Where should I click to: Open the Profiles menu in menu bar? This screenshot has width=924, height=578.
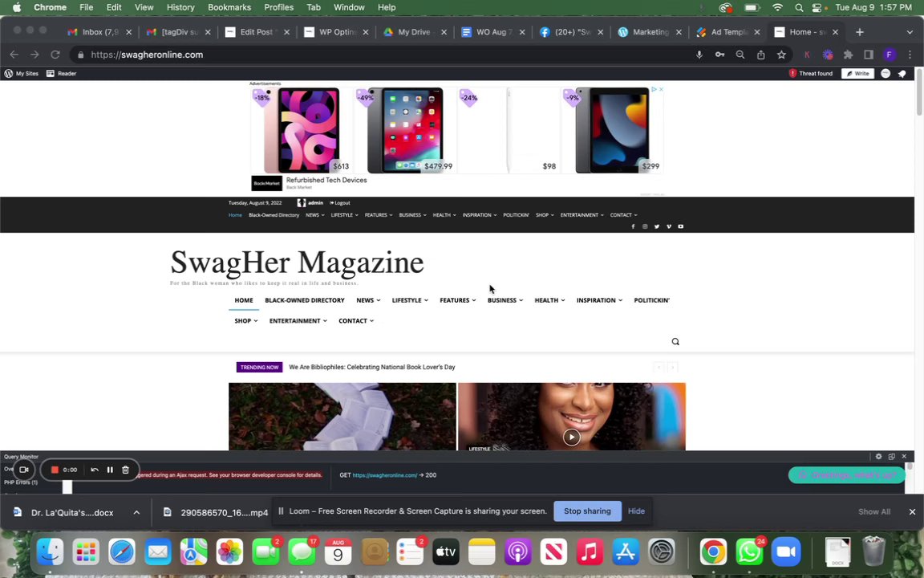[279, 8]
